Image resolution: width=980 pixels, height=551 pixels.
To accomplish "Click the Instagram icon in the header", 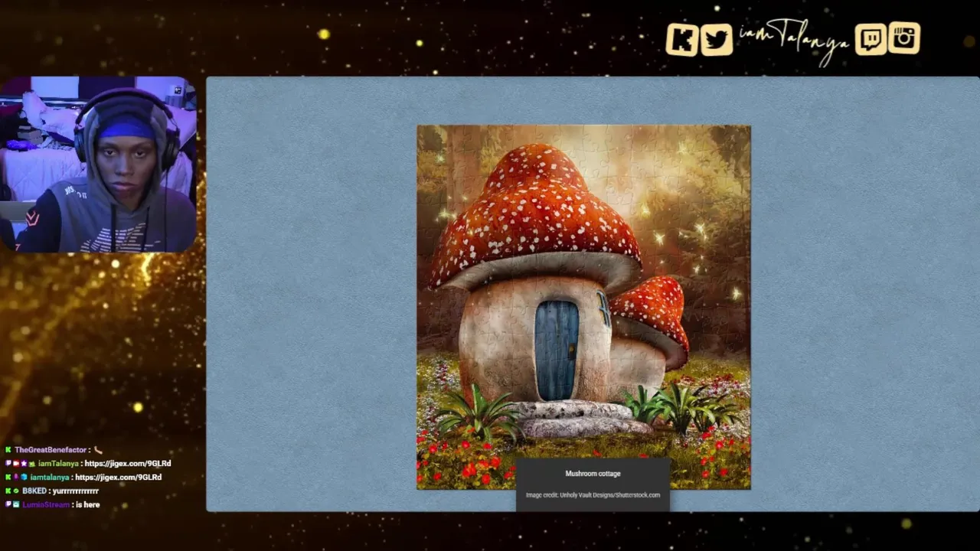I will click(904, 38).
